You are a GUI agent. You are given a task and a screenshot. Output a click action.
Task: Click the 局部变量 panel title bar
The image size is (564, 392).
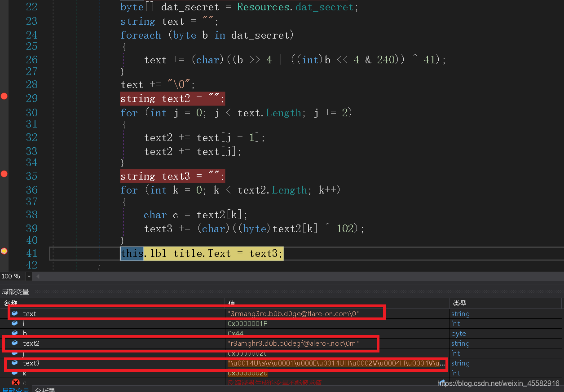(282, 292)
